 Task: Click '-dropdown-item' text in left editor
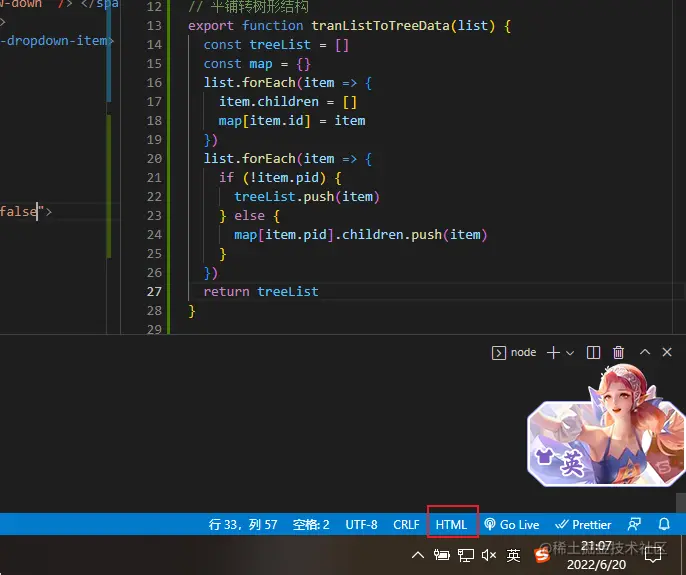pyautogui.click(x=55, y=41)
